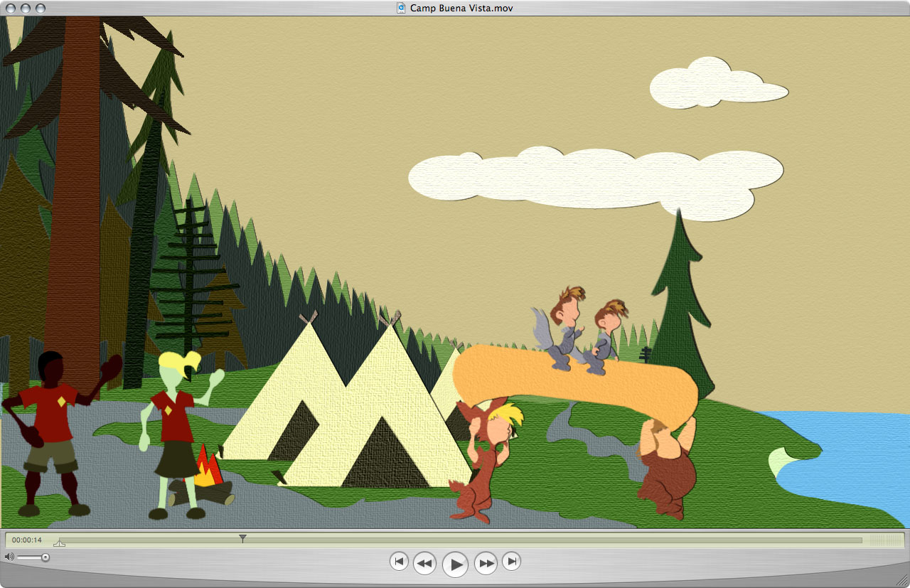The height and width of the screenshot is (588, 910).
Task: Click the fast forward button
Action: click(x=486, y=563)
